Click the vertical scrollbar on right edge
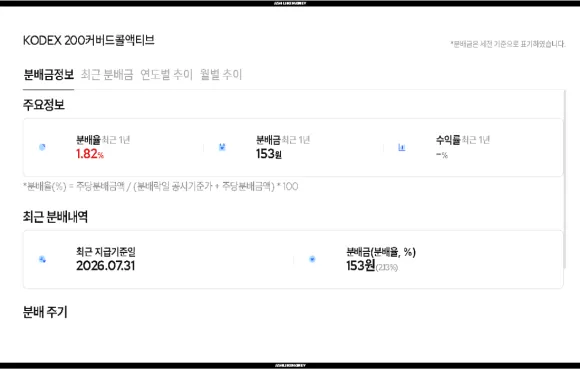 click(565, 179)
